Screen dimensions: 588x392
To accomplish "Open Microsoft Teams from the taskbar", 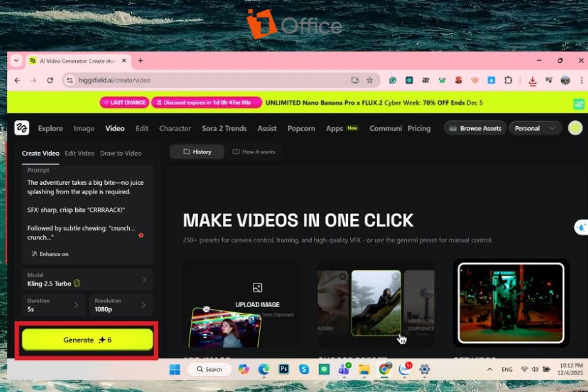I will tap(344, 370).
